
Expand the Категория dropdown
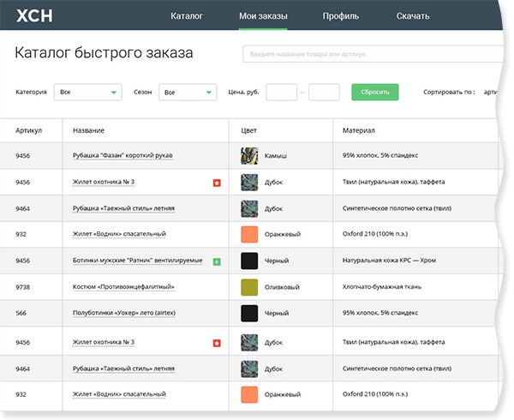[x=88, y=92]
